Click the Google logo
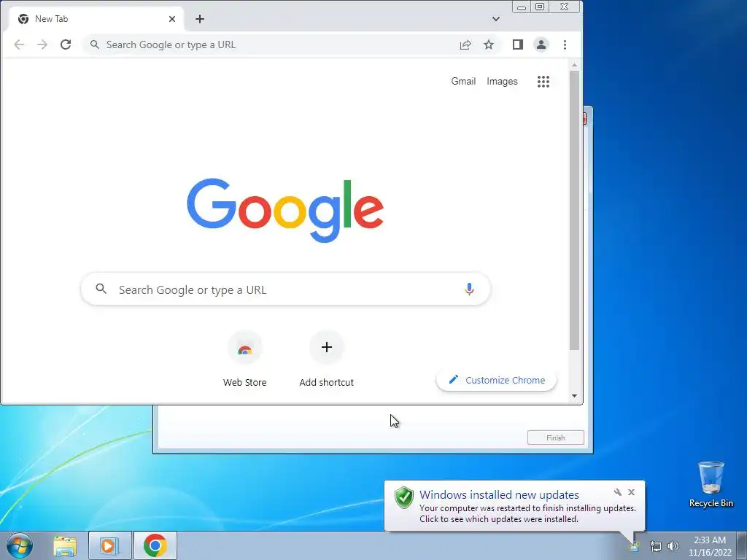Screen dimensions: 747x560 pos(285,210)
